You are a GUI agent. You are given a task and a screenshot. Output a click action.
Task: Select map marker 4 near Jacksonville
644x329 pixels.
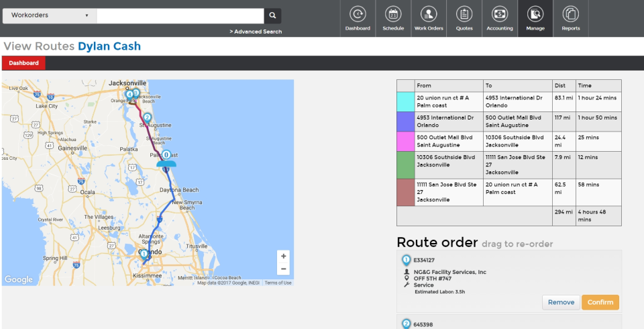tap(129, 95)
